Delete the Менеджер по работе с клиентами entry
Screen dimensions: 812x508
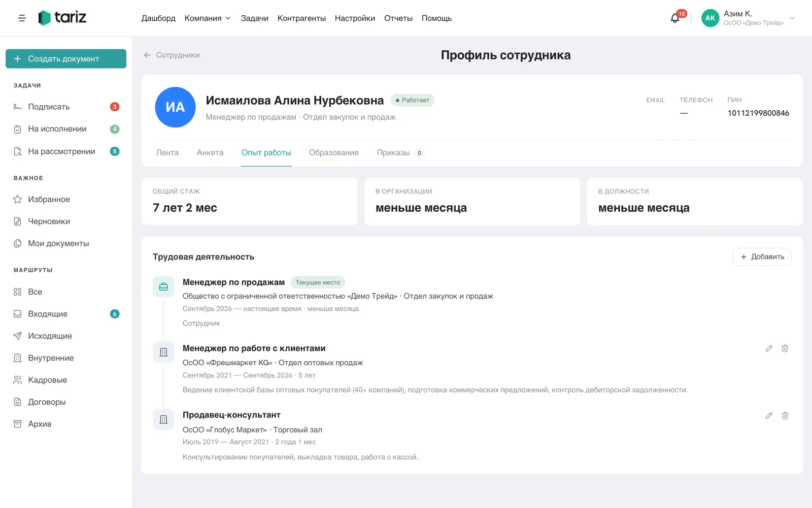(785, 348)
